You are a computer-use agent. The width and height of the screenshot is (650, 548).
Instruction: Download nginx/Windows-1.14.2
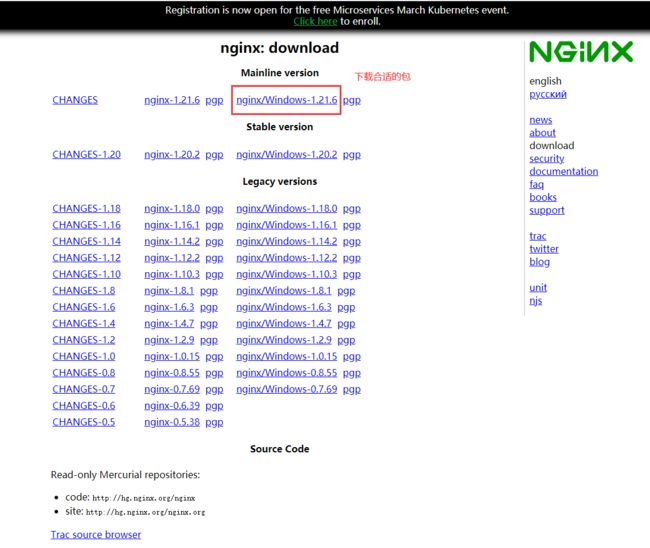(286, 241)
